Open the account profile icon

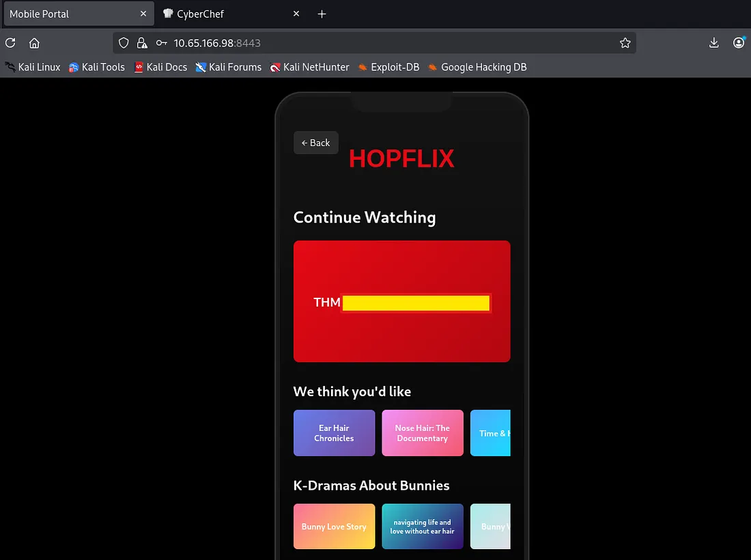(739, 43)
